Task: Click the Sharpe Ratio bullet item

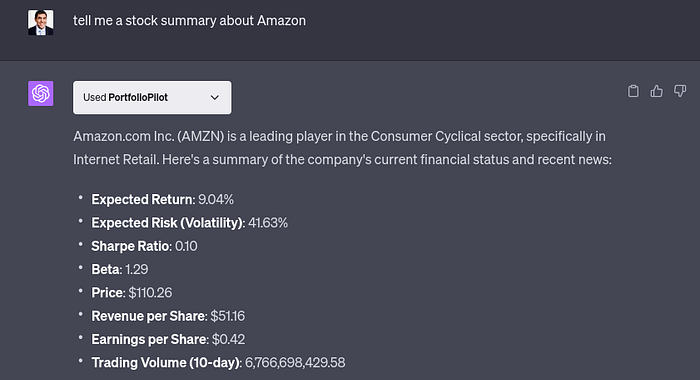Action: tap(144, 246)
